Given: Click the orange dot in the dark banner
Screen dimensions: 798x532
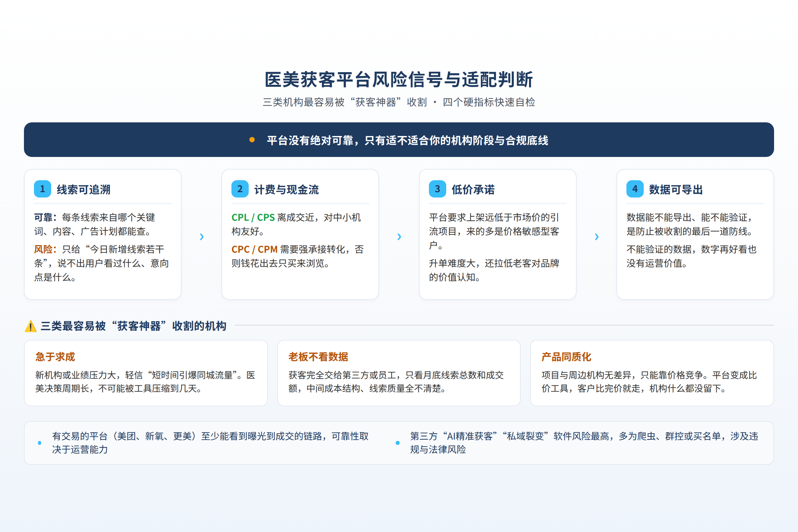Looking at the screenshot, I should point(252,140).
